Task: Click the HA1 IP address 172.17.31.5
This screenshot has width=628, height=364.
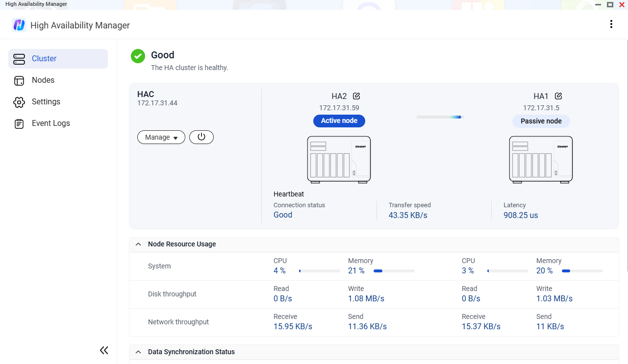Action: 541,108
